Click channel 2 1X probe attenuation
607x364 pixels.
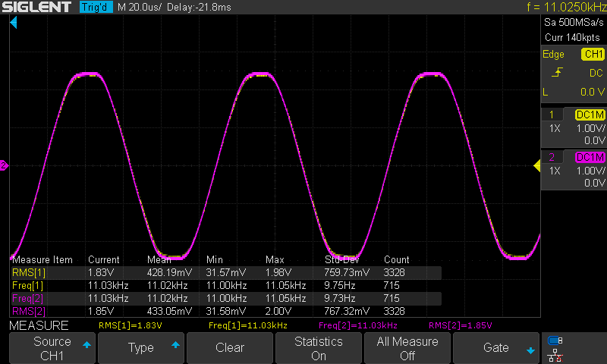tap(555, 171)
